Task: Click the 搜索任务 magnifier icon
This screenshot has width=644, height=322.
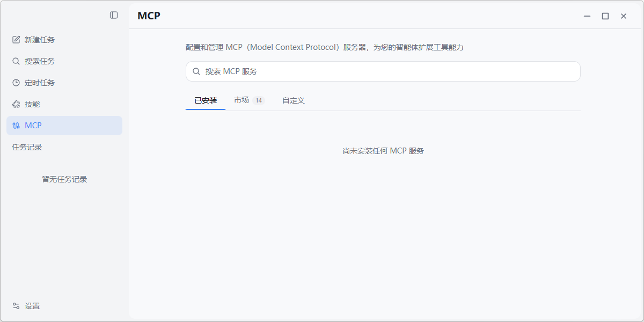Action: tap(16, 61)
